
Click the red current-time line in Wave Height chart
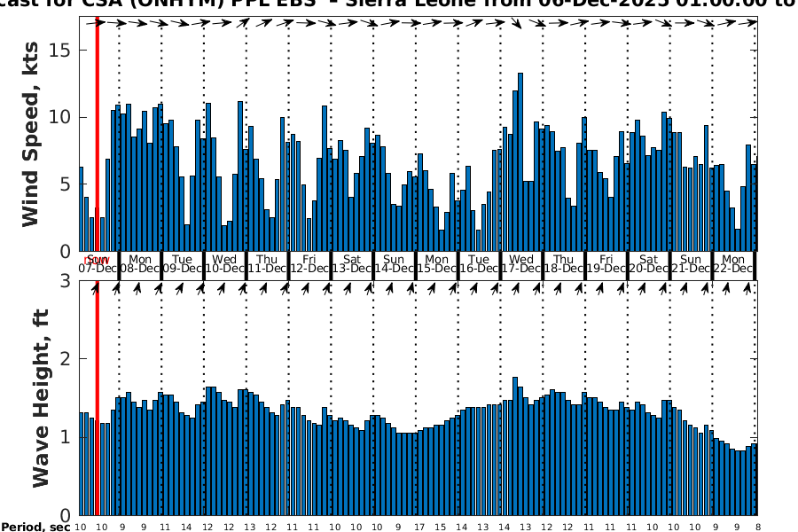pos(97,399)
